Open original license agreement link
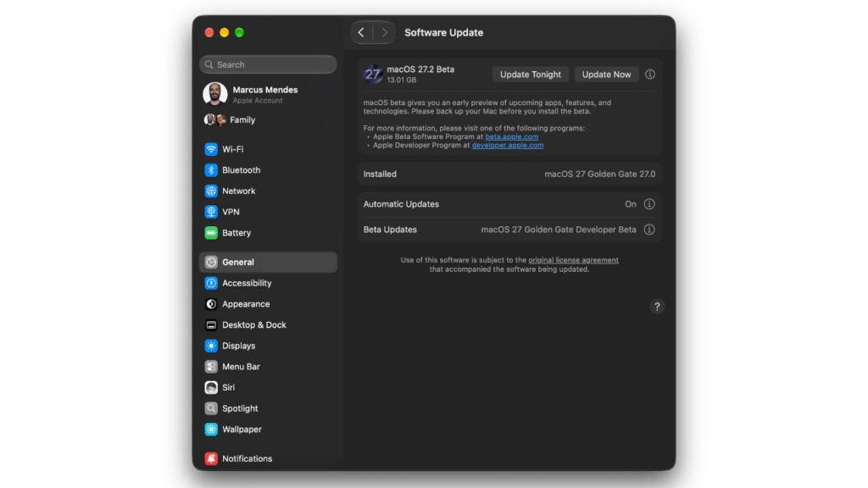The image size is (868, 488). (x=574, y=260)
